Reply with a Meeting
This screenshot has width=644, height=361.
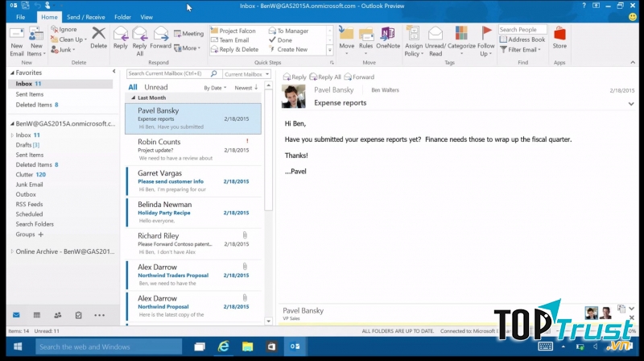click(x=188, y=33)
